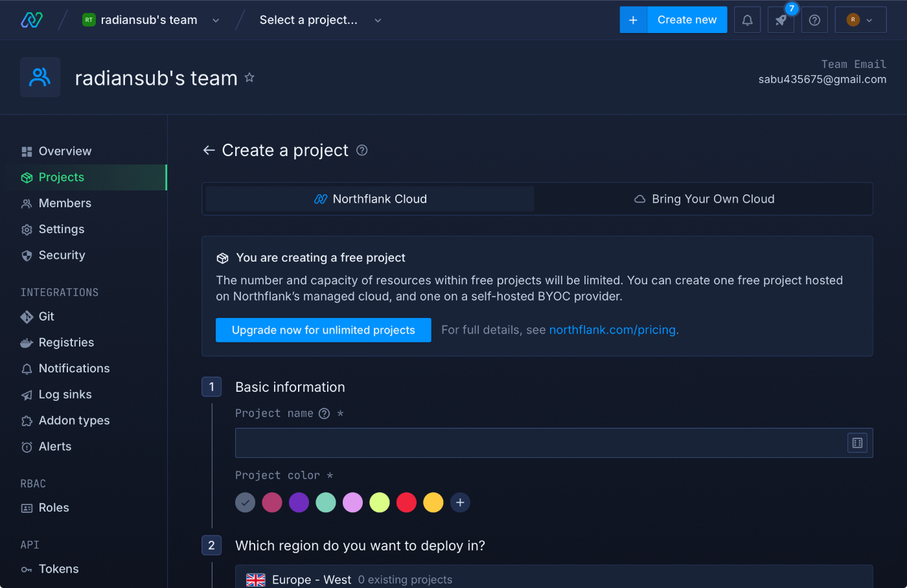Click the Roles ID card icon

tap(27, 508)
